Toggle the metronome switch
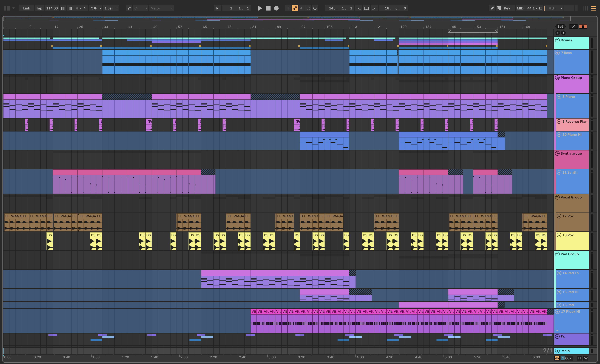The image size is (600, 364). click(x=94, y=8)
